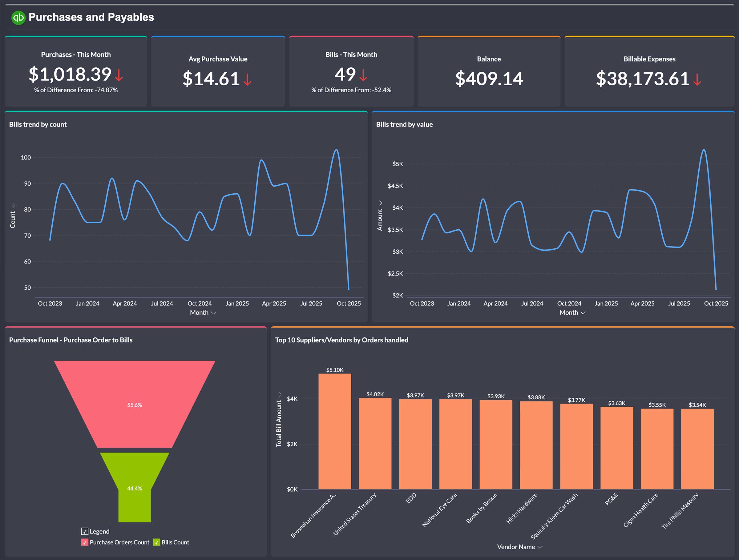Image resolution: width=739 pixels, height=560 pixels.
Task: Click the Bills trend by value title
Action: (404, 124)
